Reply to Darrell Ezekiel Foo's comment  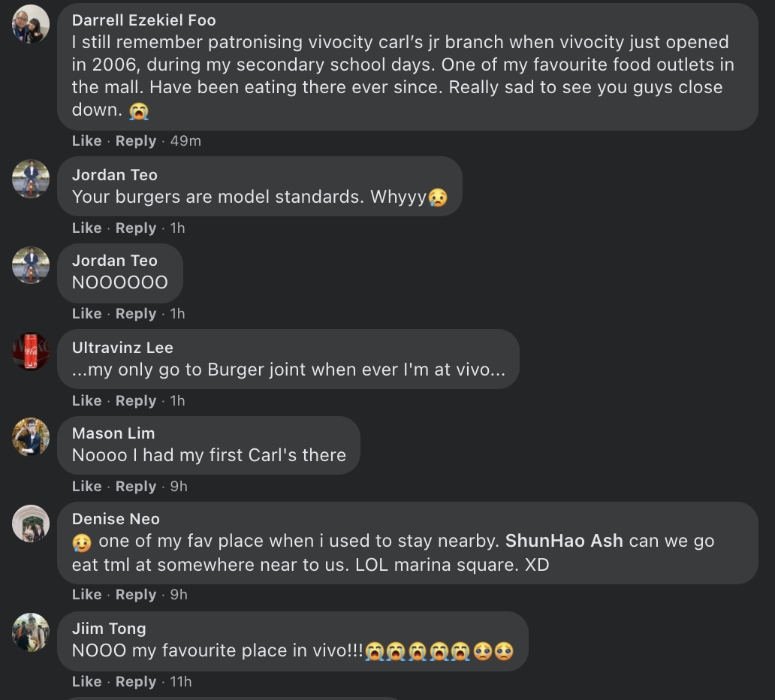click(x=136, y=141)
